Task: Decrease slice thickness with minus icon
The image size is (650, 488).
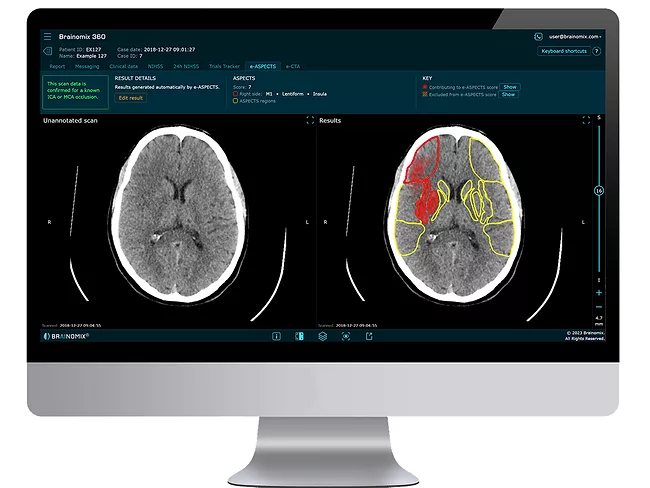Action: click(x=599, y=307)
